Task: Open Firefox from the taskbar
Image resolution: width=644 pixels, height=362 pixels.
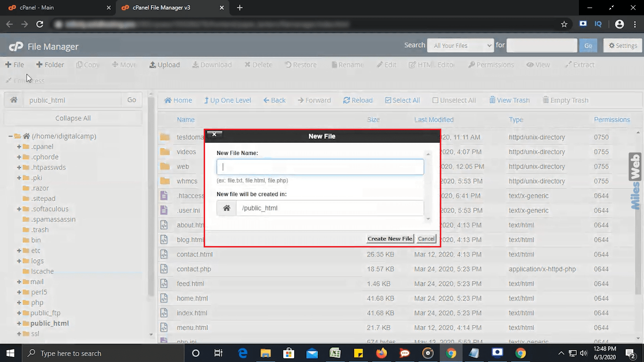Action: click(x=381, y=353)
